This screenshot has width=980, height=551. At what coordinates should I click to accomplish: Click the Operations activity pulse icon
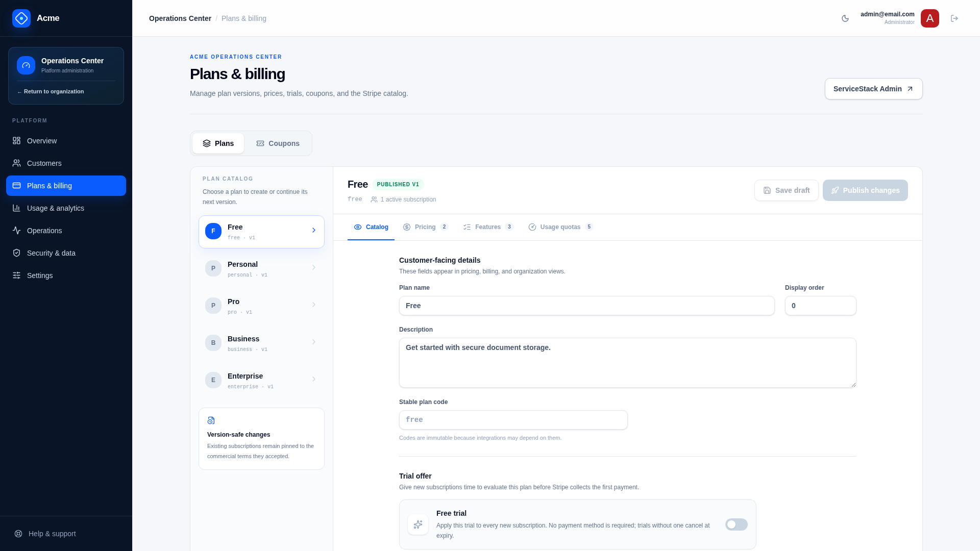pyautogui.click(x=17, y=231)
